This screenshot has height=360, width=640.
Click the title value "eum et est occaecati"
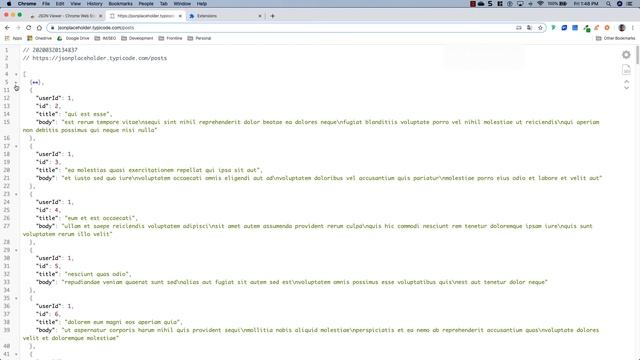click(x=100, y=218)
